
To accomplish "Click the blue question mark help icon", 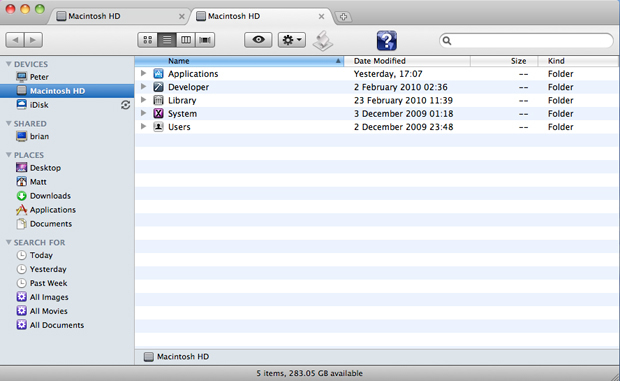I will 387,40.
